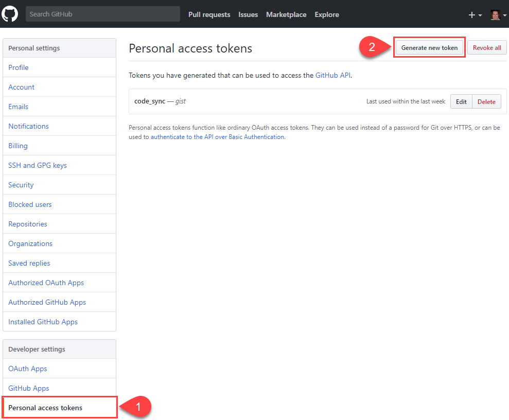Go to GitHub Apps developer settings
Image resolution: width=509 pixels, height=420 pixels.
(x=59, y=388)
